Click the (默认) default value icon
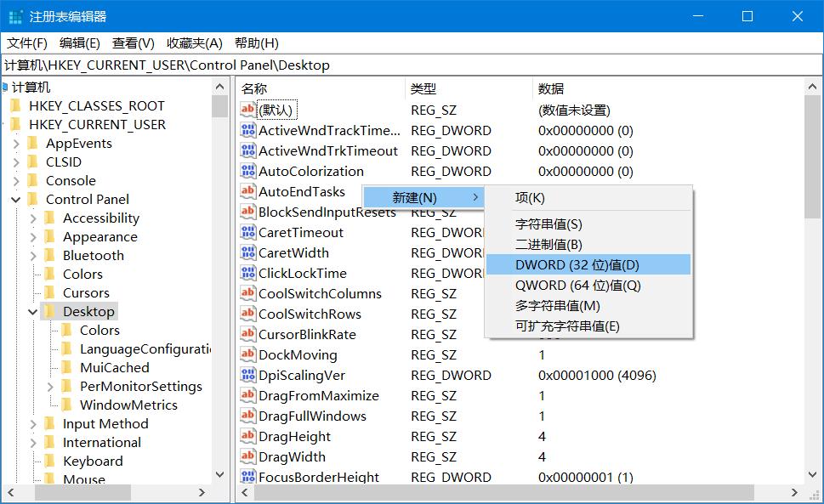The image size is (824, 504). [x=249, y=110]
